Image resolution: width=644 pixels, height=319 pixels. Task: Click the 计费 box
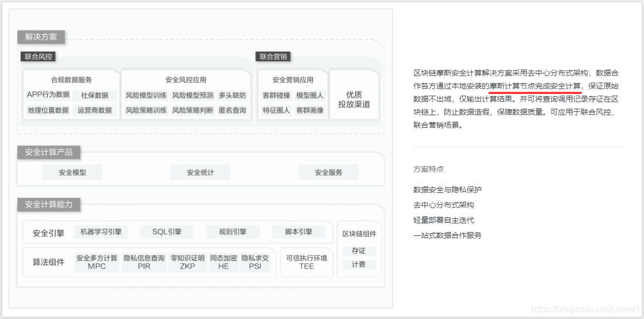pyautogui.click(x=359, y=265)
